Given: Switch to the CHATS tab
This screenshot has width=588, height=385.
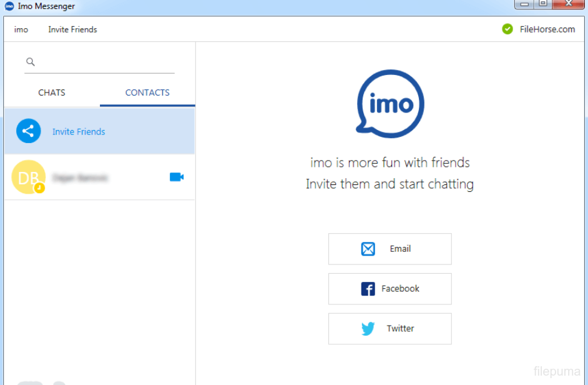Looking at the screenshot, I should [x=52, y=92].
